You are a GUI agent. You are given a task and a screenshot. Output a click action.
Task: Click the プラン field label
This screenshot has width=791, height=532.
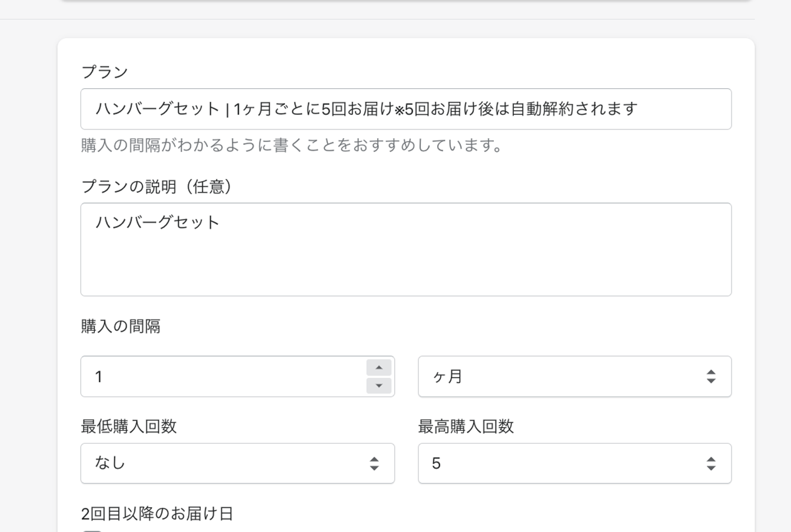(x=104, y=72)
